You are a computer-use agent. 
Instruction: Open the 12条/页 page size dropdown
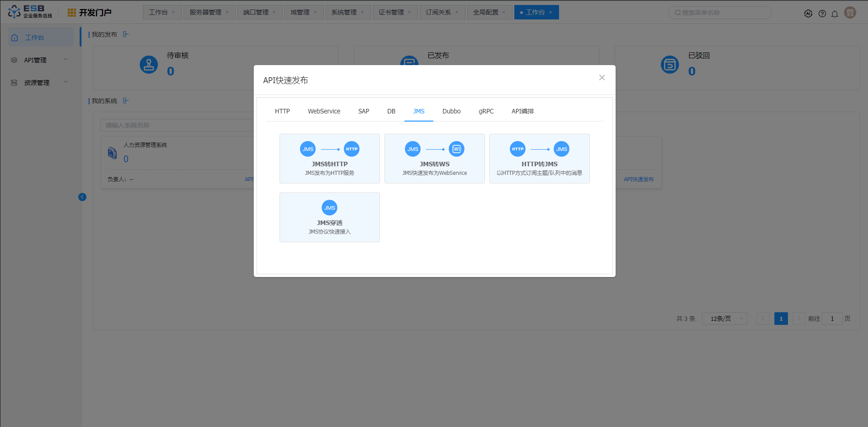[x=724, y=319]
